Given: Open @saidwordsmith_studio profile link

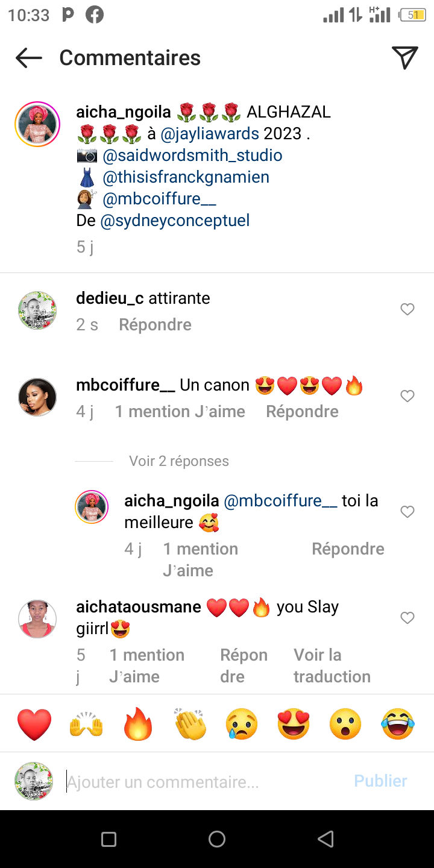Looking at the screenshot, I should pyautogui.click(x=192, y=156).
